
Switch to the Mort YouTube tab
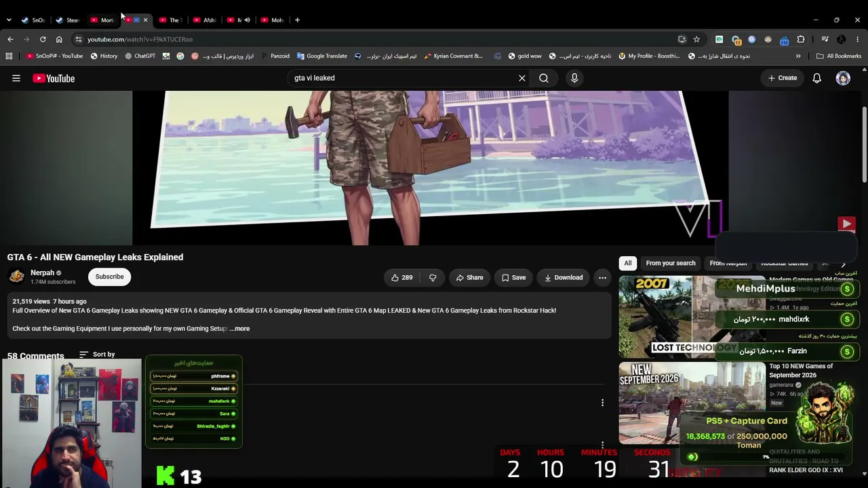102,20
